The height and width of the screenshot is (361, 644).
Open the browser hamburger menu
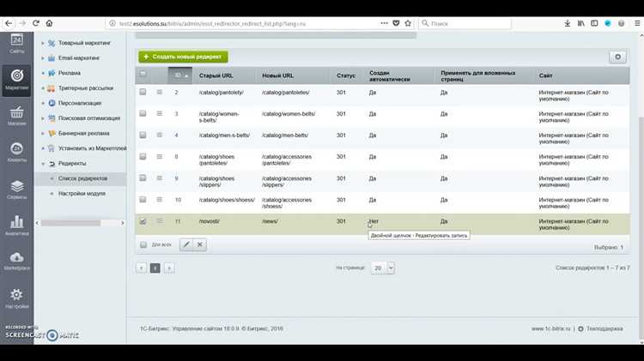(637, 23)
